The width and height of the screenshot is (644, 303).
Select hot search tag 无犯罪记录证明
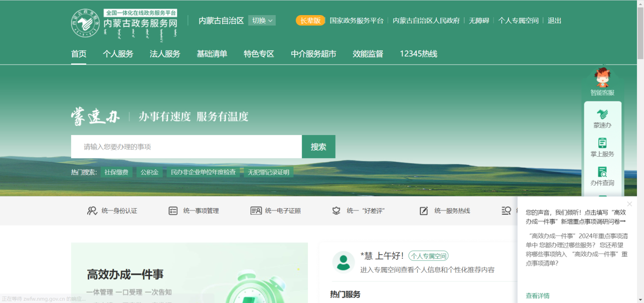[x=269, y=172]
